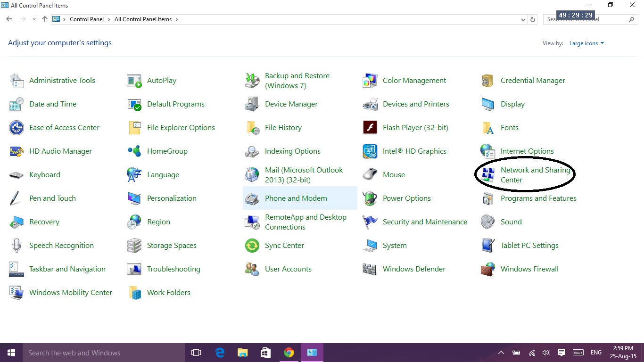Click the HomeGroup icon
The height and width of the screenshot is (362, 644).
pos(134,151)
